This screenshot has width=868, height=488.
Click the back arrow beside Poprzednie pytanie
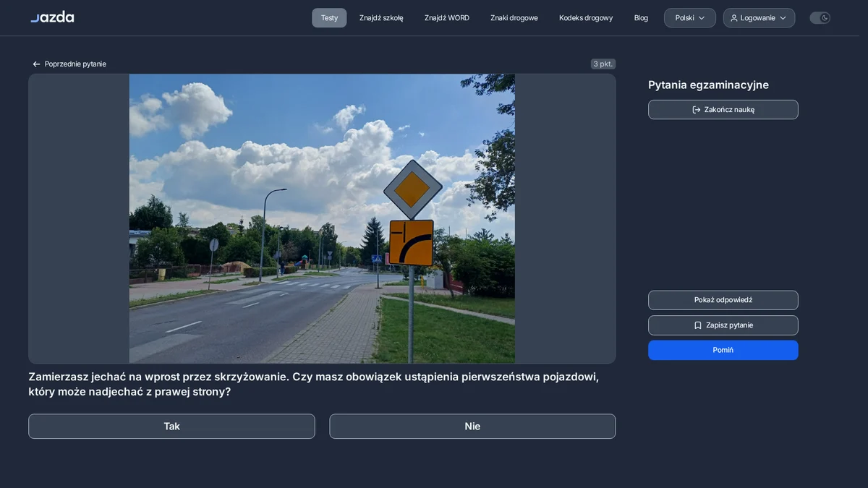[36, 64]
